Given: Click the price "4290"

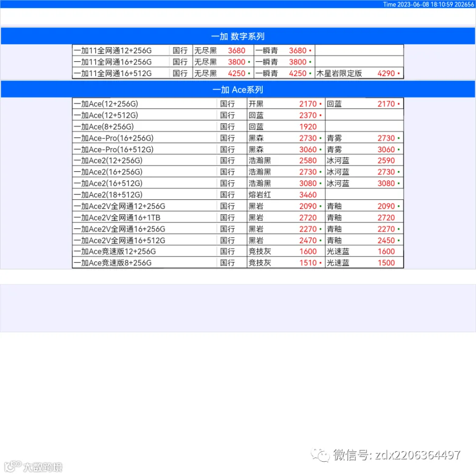Looking at the screenshot, I should (x=386, y=73).
